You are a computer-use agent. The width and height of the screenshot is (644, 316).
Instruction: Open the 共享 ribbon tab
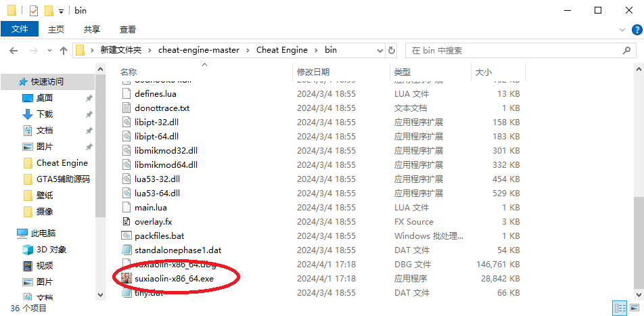(92, 29)
